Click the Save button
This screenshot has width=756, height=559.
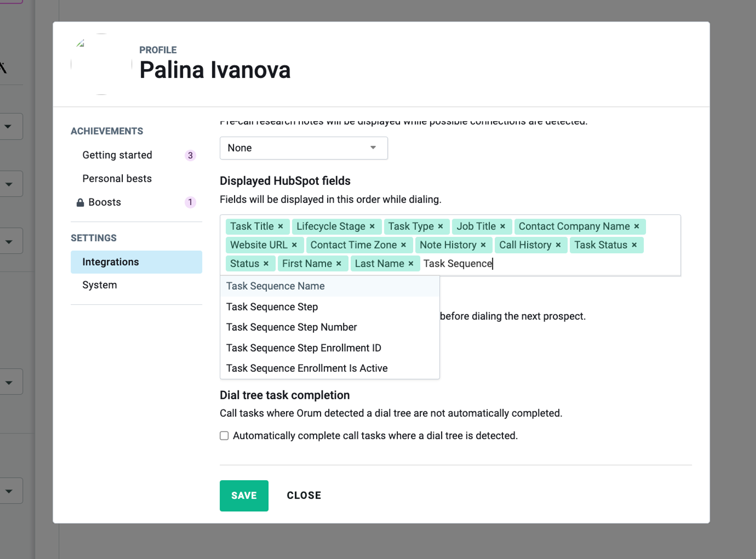click(x=244, y=495)
